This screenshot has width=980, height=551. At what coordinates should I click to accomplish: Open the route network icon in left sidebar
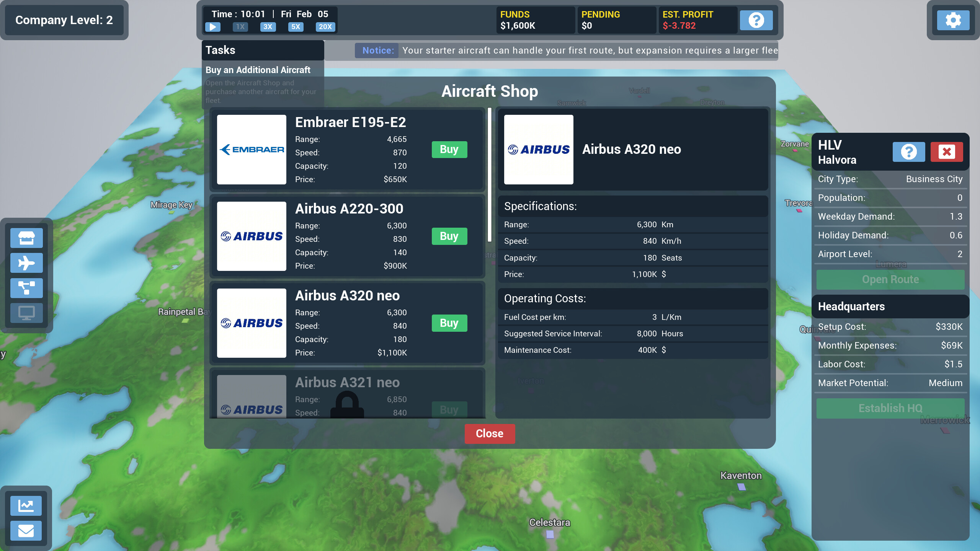click(26, 288)
